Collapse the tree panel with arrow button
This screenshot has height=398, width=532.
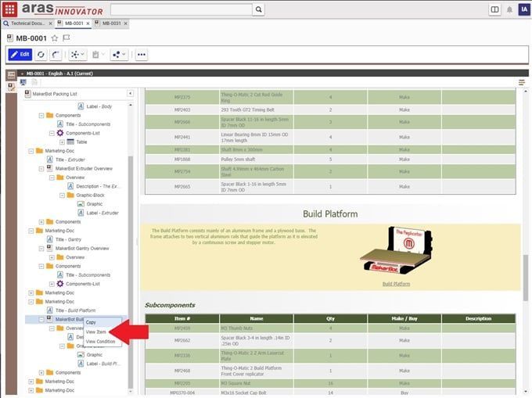[x=131, y=93]
